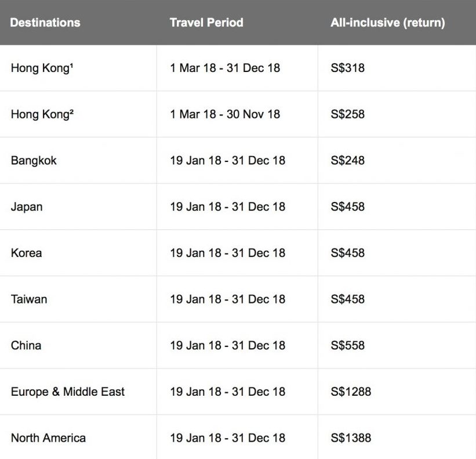Click the Travel Period column header
Screen dimensions: 476x459
pyautogui.click(x=206, y=23)
